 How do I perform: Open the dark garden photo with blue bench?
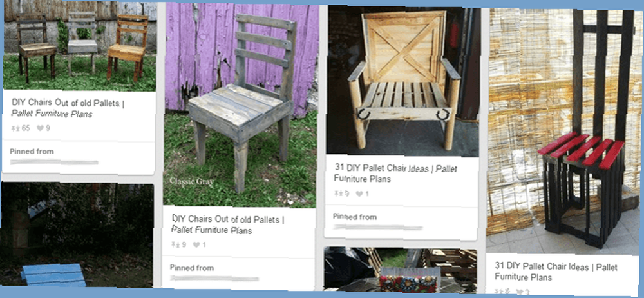(77, 235)
